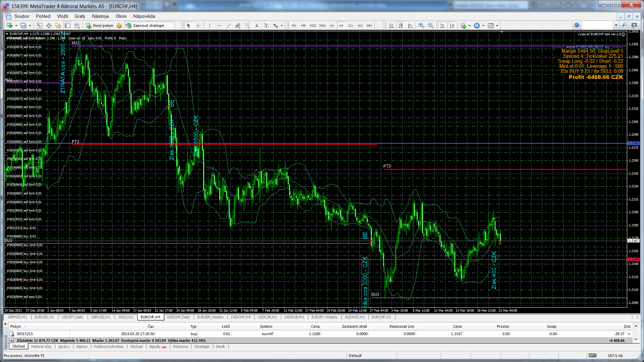Switch to the GOLD,H1 chart tab
This screenshot has width=644, height=362.
point(126,317)
